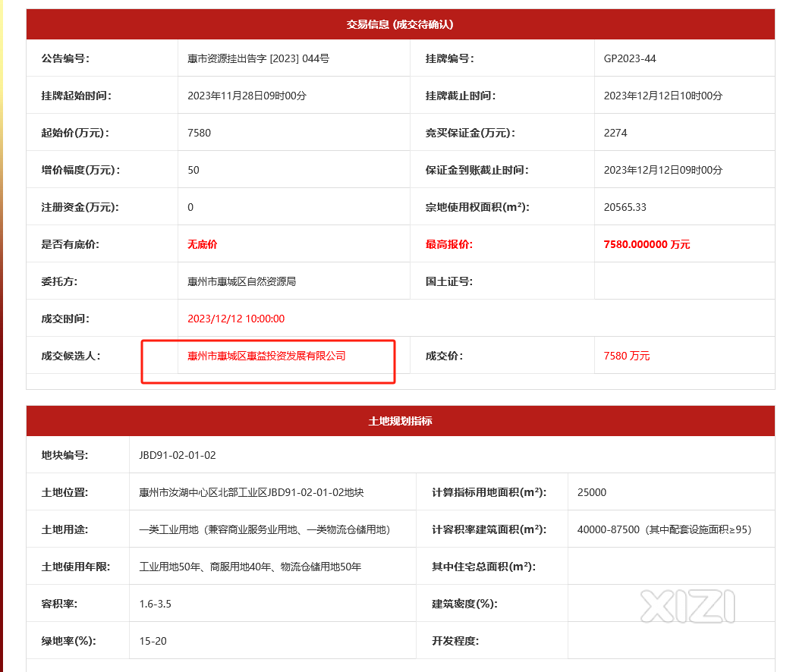Select 惠州市惠城区自然资源局 text

pyautogui.click(x=242, y=281)
